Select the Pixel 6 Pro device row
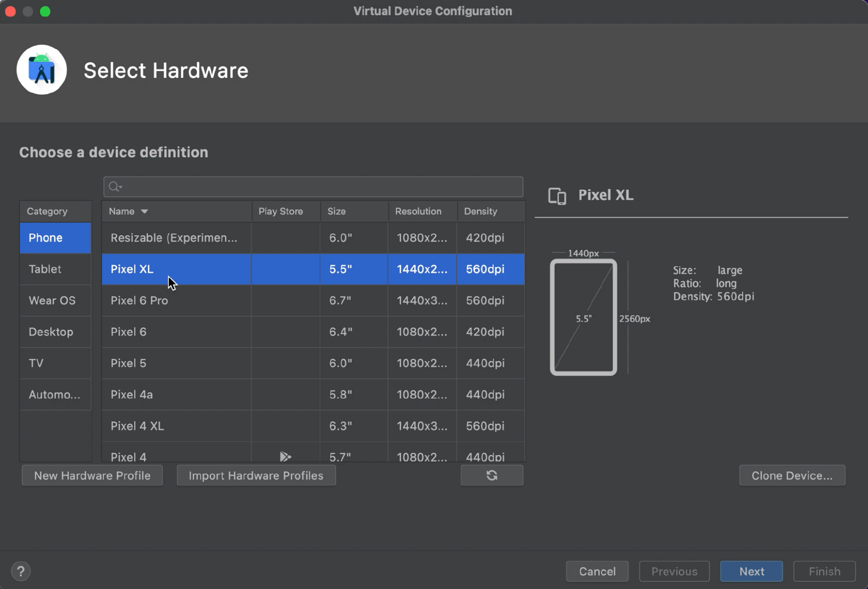 point(313,300)
